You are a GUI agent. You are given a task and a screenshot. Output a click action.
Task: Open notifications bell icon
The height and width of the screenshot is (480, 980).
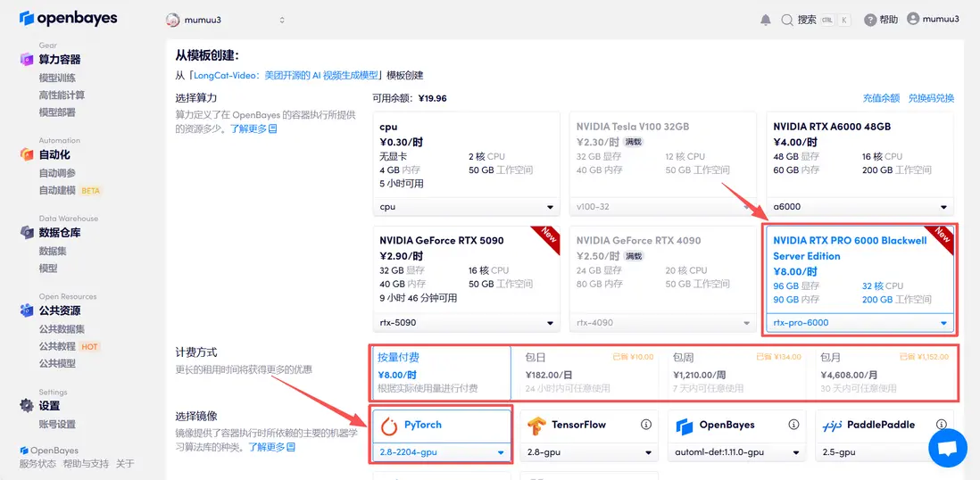[x=766, y=20]
